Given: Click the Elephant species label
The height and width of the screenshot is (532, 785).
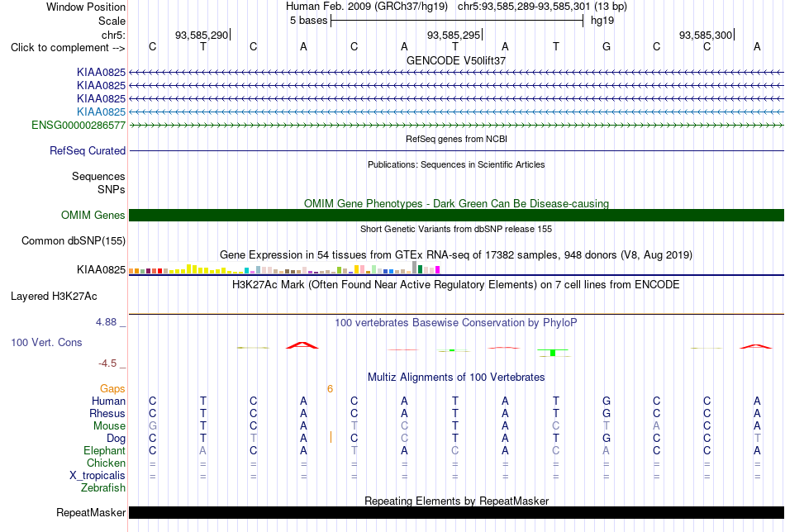Looking at the screenshot, I should (x=105, y=450).
